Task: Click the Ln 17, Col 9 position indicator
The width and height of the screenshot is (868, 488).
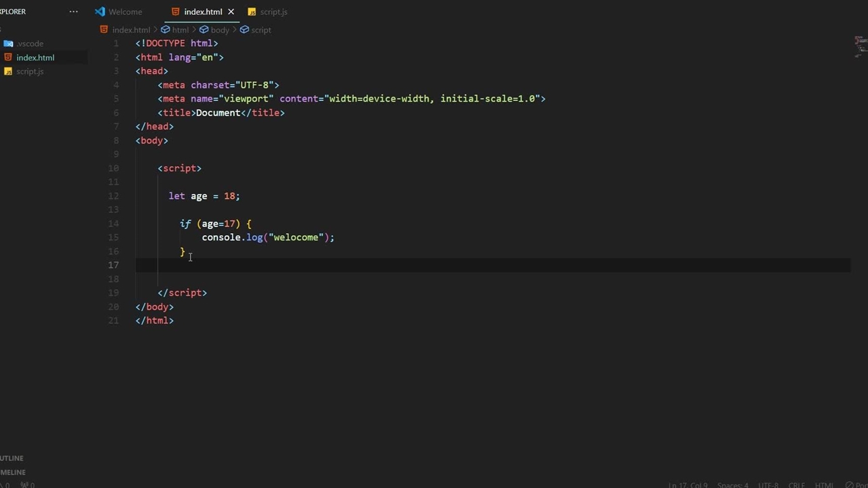Action: 688,485
